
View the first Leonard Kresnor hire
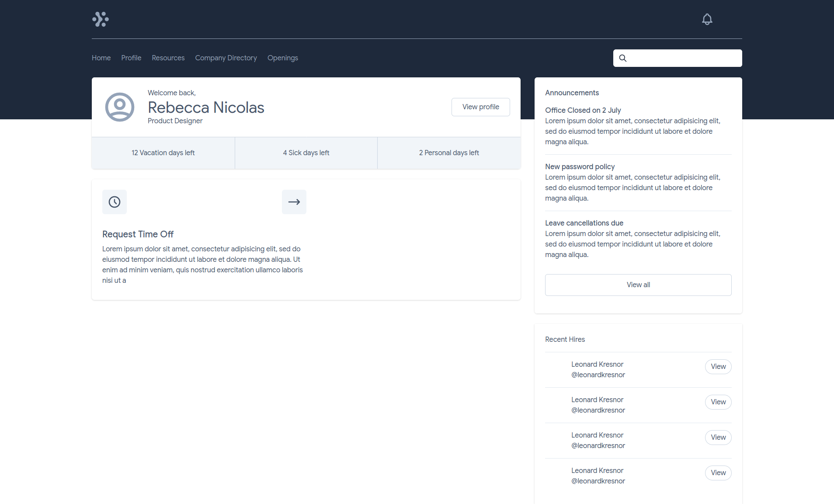click(x=718, y=367)
